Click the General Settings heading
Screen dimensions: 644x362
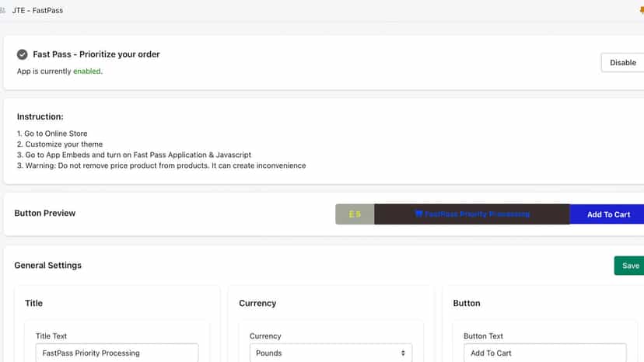point(48,265)
